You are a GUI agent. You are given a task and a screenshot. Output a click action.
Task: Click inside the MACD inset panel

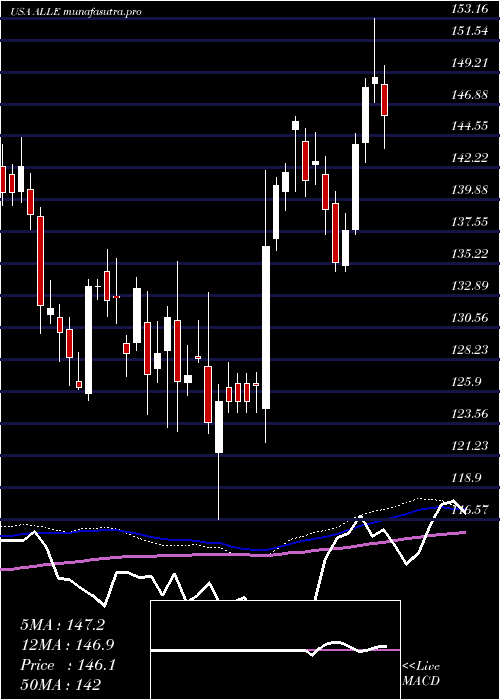(x=275, y=650)
